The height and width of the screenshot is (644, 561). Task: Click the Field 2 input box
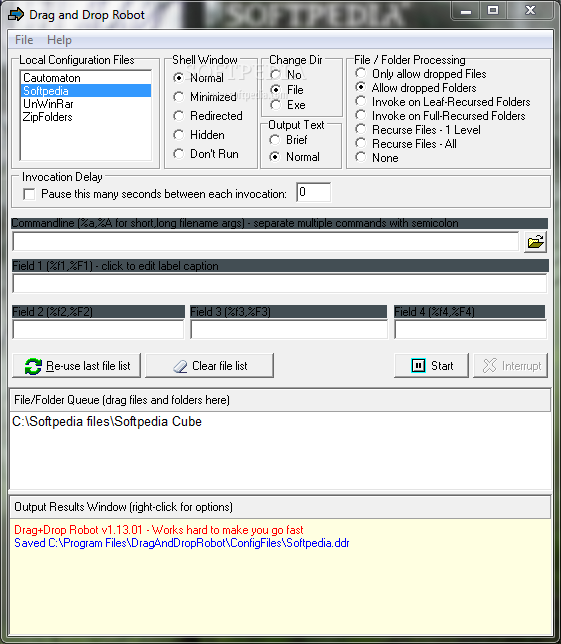(x=98, y=329)
